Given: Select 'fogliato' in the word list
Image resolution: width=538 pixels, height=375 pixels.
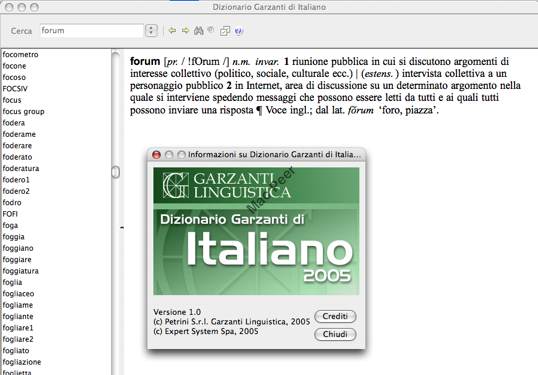Looking at the screenshot, I should pos(16,350).
